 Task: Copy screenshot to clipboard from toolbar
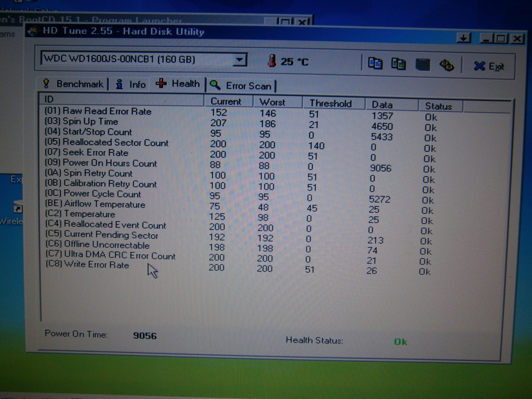(398, 64)
